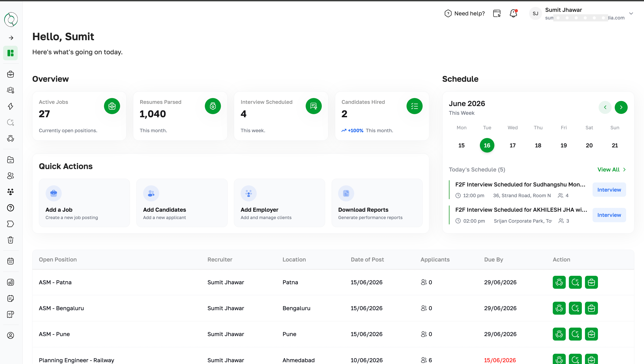Click the Open Position column header

(58, 259)
